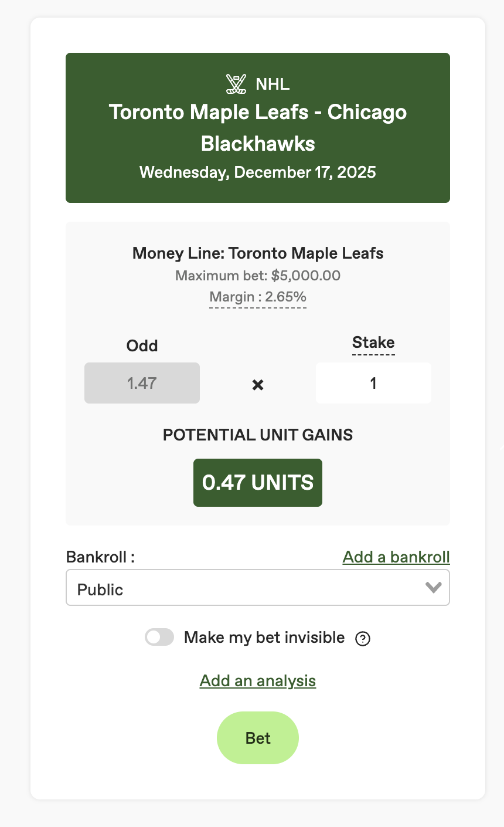The image size is (504, 827).
Task: Click the underlined Stake label
Action: coord(373,343)
